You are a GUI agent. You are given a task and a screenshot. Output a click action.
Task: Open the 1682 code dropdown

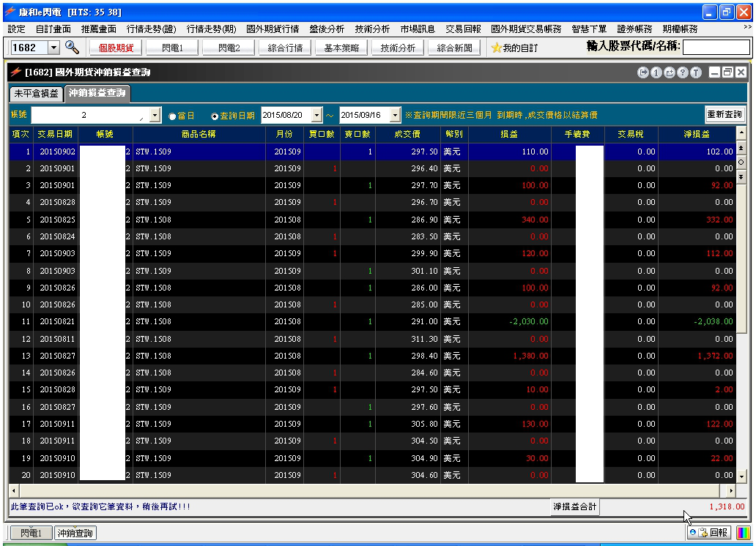pos(53,48)
